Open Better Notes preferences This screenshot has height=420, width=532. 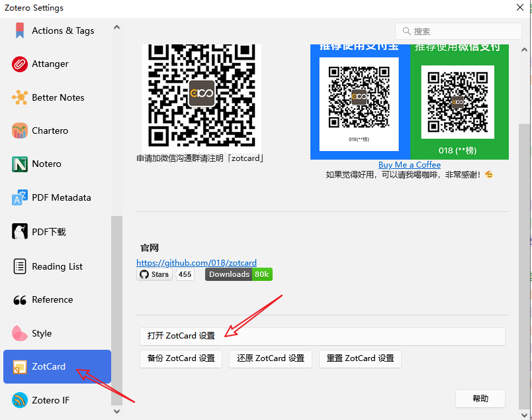57,97
